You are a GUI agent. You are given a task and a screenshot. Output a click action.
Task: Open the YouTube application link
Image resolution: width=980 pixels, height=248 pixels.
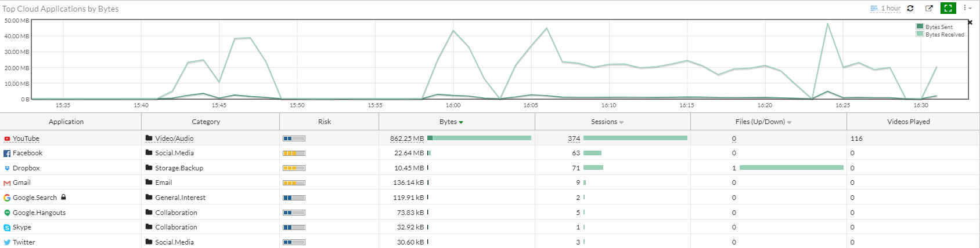click(26, 138)
